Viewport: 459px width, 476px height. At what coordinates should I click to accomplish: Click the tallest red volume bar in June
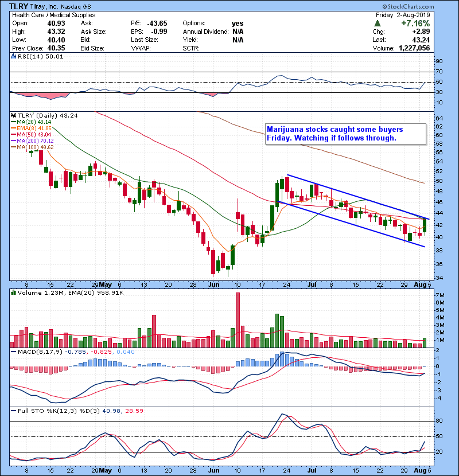pyautogui.click(x=238, y=320)
